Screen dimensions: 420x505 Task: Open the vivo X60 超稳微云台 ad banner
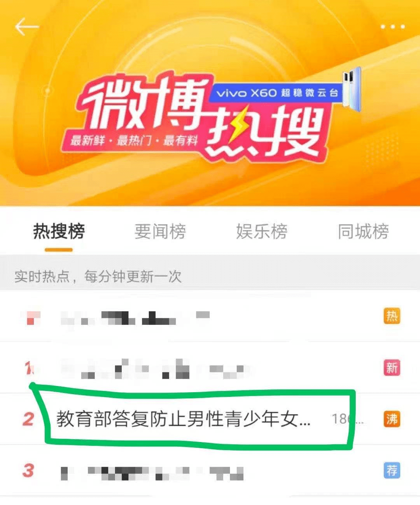(x=276, y=93)
